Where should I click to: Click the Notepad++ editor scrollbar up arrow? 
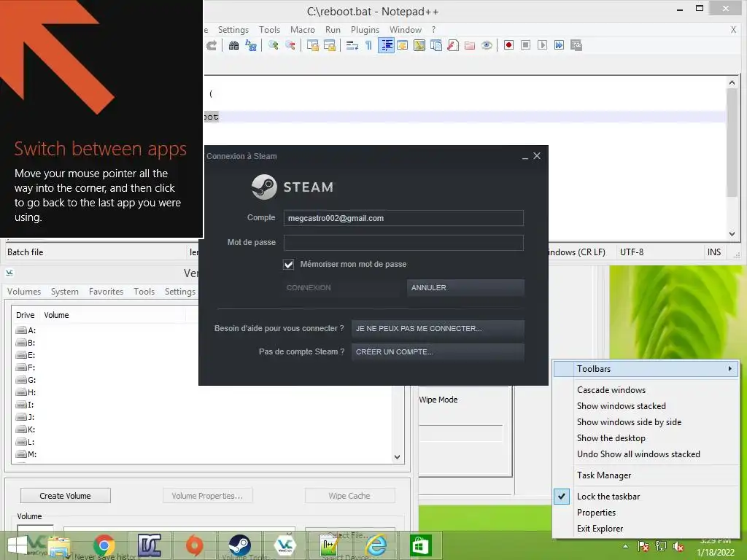coord(732,82)
